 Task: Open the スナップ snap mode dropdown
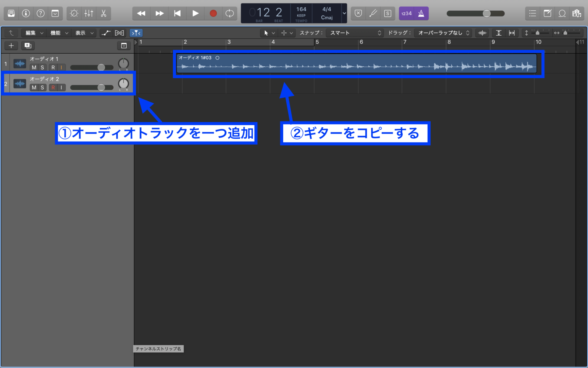click(354, 33)
